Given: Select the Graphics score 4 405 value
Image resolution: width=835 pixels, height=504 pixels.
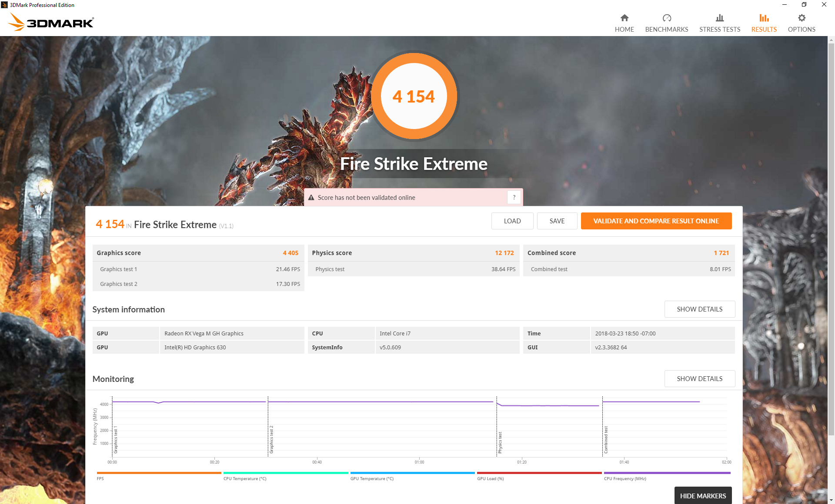Looking at the screenshot, I should coord(291,253).
